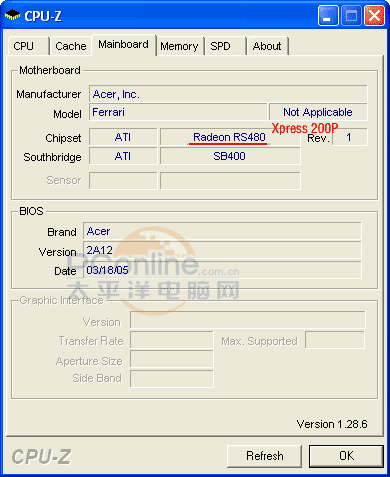The height and width of the screenshot is (477, 390).
Task: Select the Mainboard tab
Action: pos(124,45)
